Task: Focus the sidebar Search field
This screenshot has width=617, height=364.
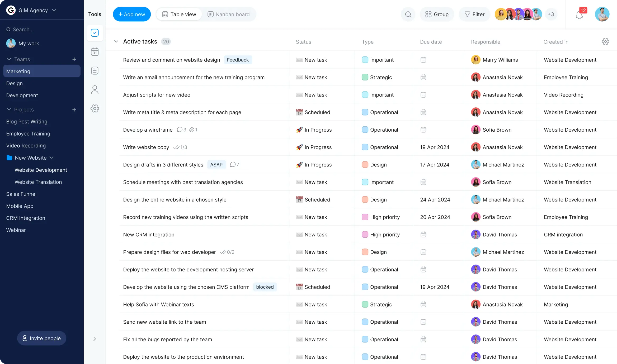Action: point(42,30)
